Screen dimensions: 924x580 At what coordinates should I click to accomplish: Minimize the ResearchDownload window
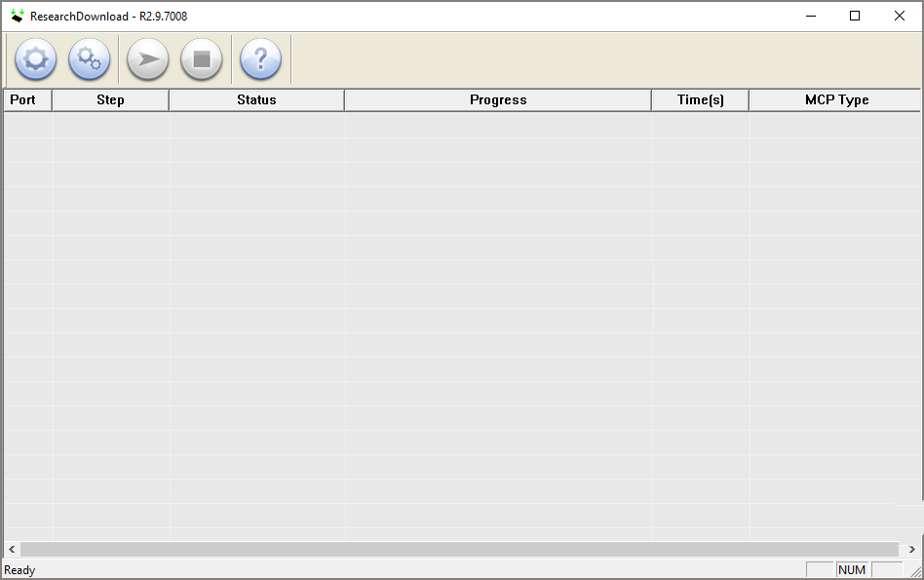click(x=810, y=16)
